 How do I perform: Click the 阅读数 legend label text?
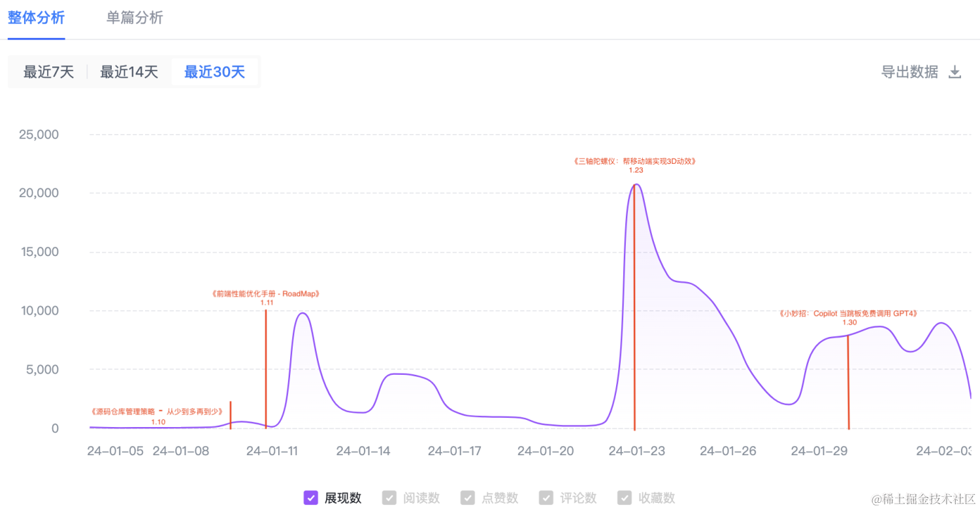(x=421, y=498)
